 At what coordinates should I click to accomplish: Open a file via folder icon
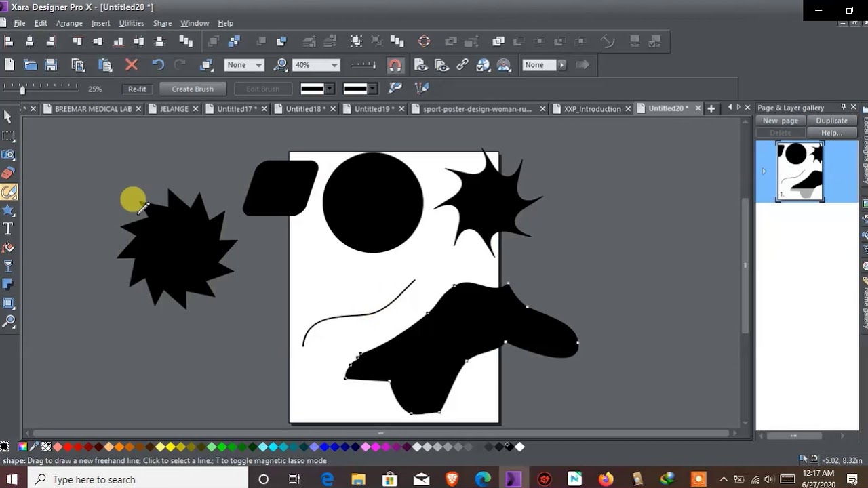click(x=30, y=65)
